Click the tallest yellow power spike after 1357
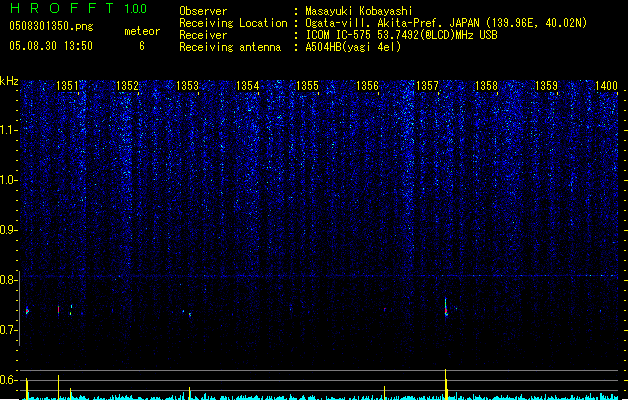 tap(446, 384)
